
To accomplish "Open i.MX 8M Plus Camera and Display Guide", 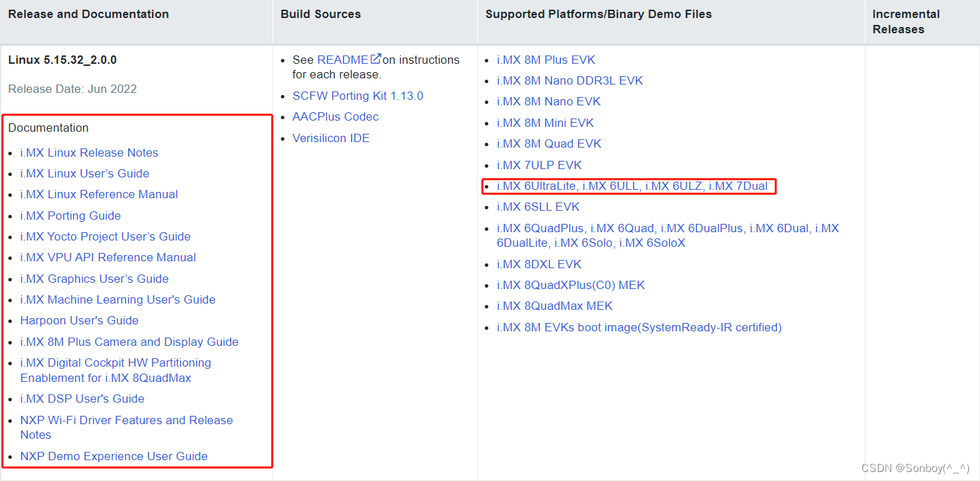I will [x=130, y=342].
